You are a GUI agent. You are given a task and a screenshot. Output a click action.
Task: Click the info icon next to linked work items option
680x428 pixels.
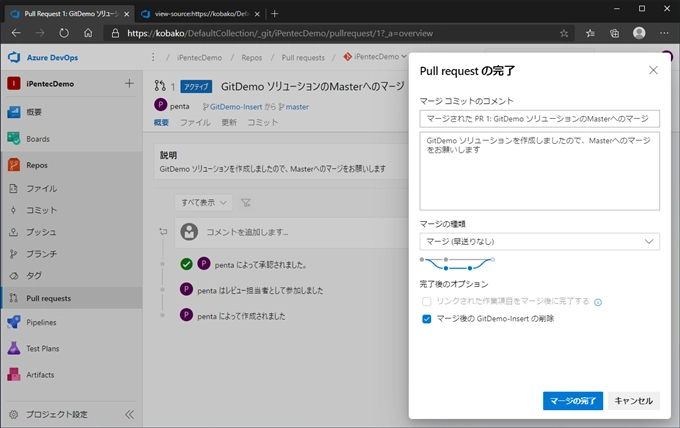click(x=598, y=302)
